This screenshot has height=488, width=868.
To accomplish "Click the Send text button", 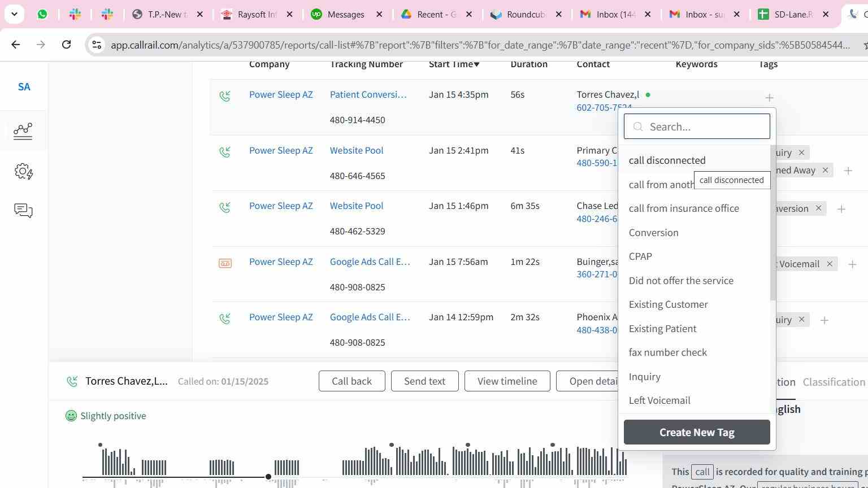I will click(424, 381).
